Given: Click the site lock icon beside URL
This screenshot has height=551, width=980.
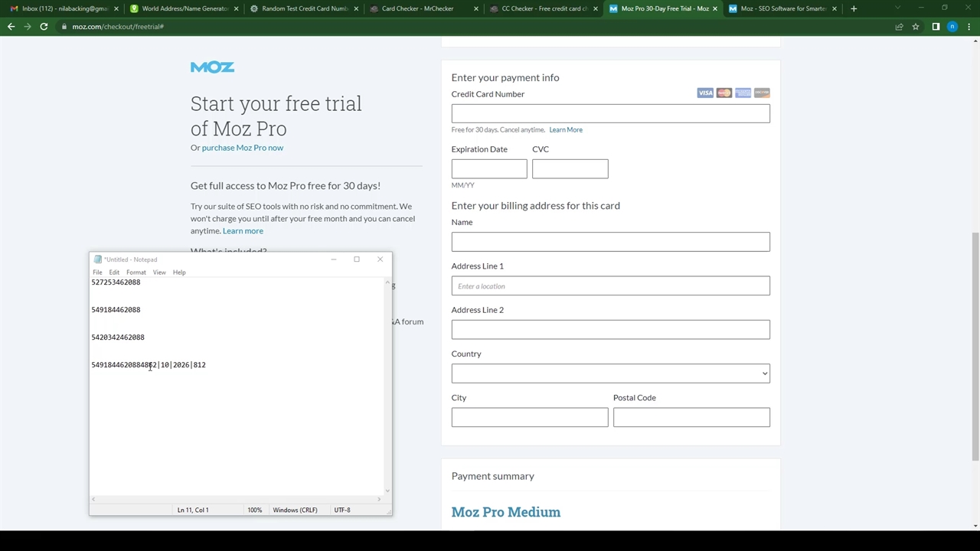Looking at the screenshot, I should 65,27.
